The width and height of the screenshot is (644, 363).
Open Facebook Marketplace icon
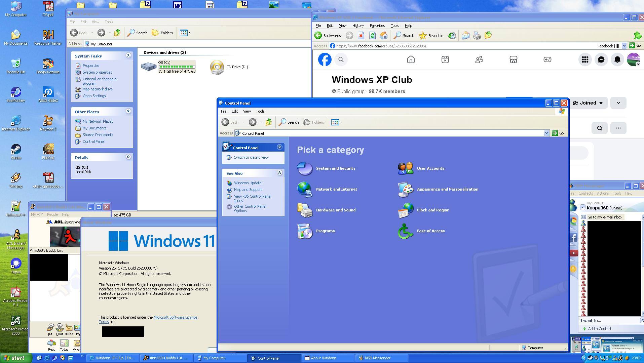pyautogui.click(x=514, y=59)
